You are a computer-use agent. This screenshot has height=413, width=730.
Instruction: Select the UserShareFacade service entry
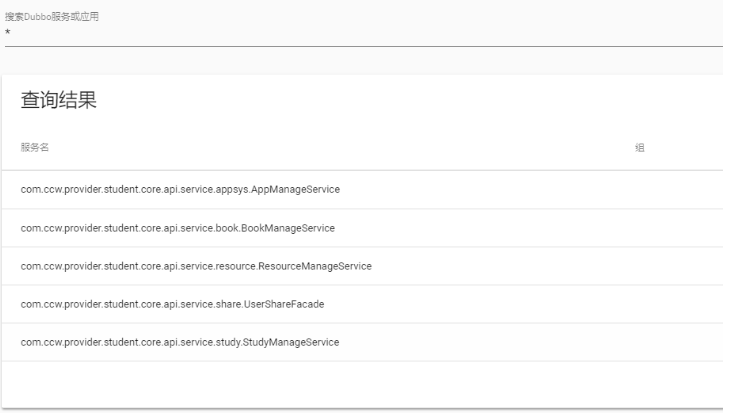(166, 304)
